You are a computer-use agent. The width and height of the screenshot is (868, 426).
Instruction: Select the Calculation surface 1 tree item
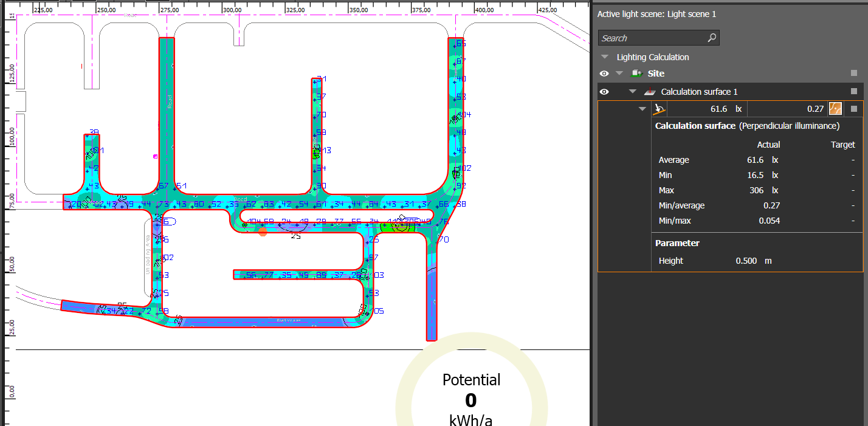pyautogui.click(x=699, y=92)
